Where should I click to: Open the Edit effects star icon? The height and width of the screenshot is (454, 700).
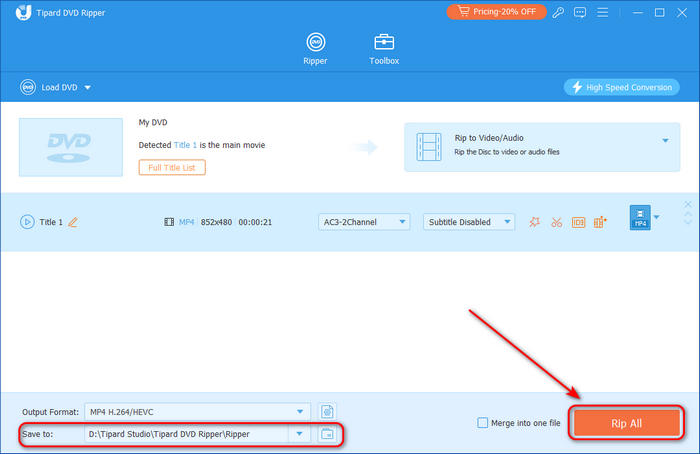click(x=534, y=222)
